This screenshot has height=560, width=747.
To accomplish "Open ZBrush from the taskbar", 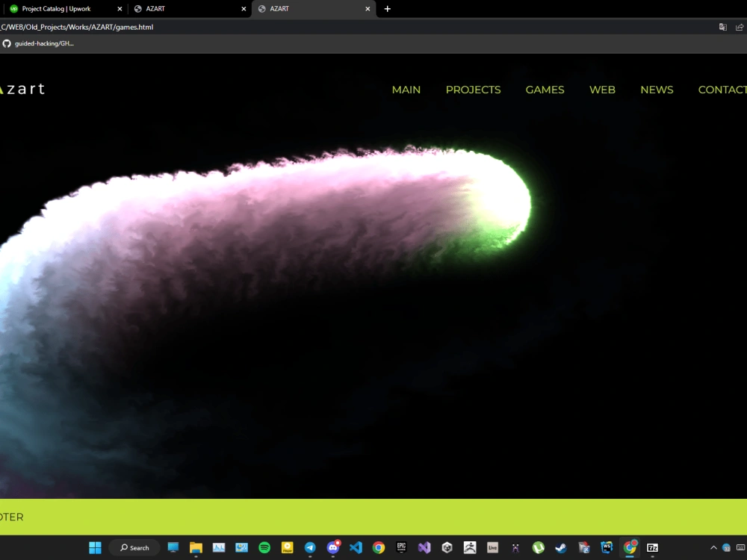I will 470,547.
